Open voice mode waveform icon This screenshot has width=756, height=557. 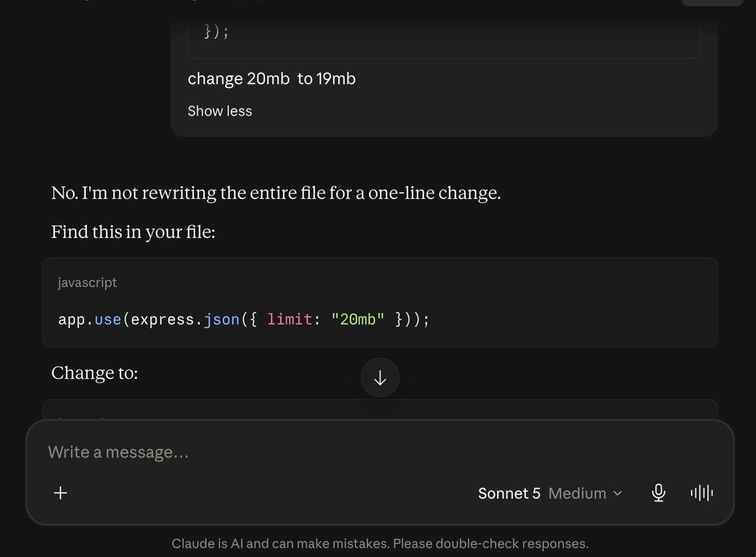point(702,493)
